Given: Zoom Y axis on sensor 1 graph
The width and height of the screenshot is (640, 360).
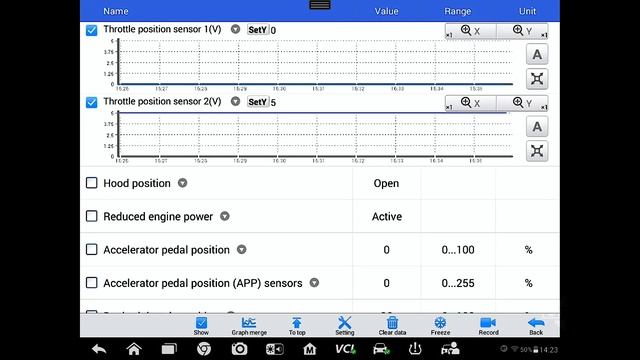Looking at the screenshot, I should (522, 31).
